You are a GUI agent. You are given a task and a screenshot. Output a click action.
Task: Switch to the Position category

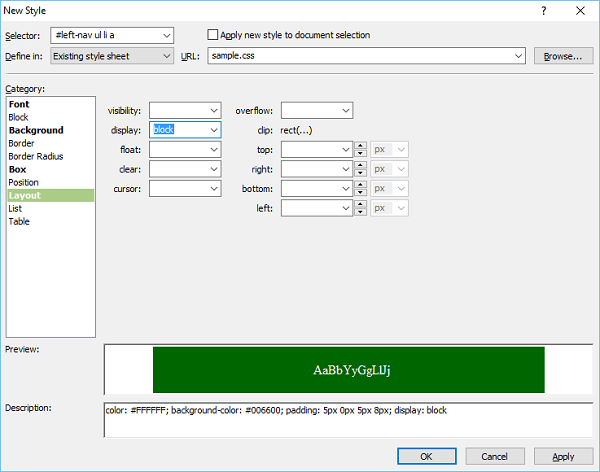[x=24, y=182]
